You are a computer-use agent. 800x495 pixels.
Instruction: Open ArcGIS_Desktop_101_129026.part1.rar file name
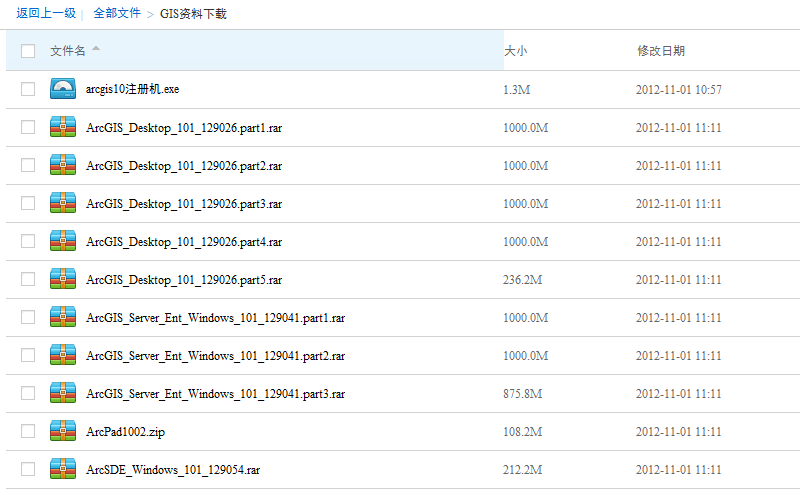(184, 128)
